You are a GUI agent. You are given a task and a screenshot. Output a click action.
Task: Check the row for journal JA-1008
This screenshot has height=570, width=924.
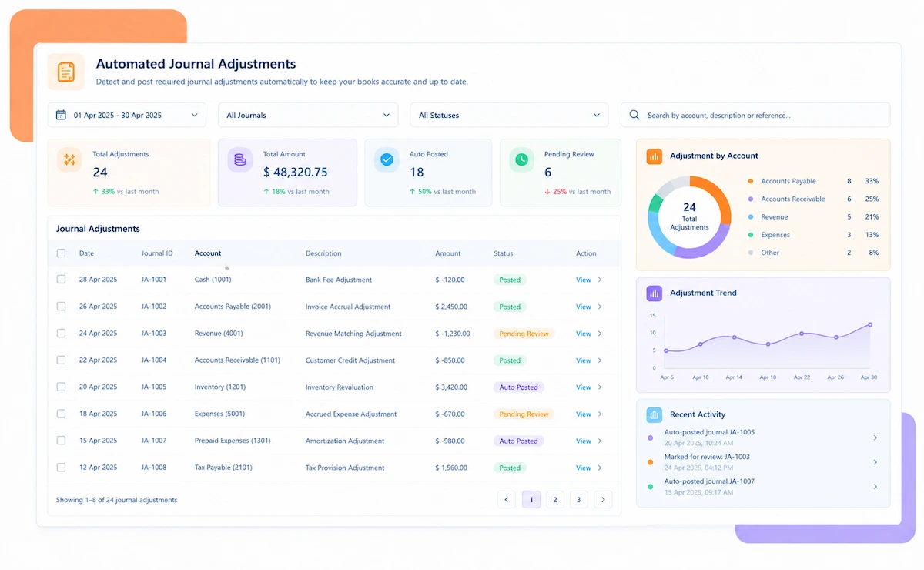pyautogui.click(x=62, y=468)
